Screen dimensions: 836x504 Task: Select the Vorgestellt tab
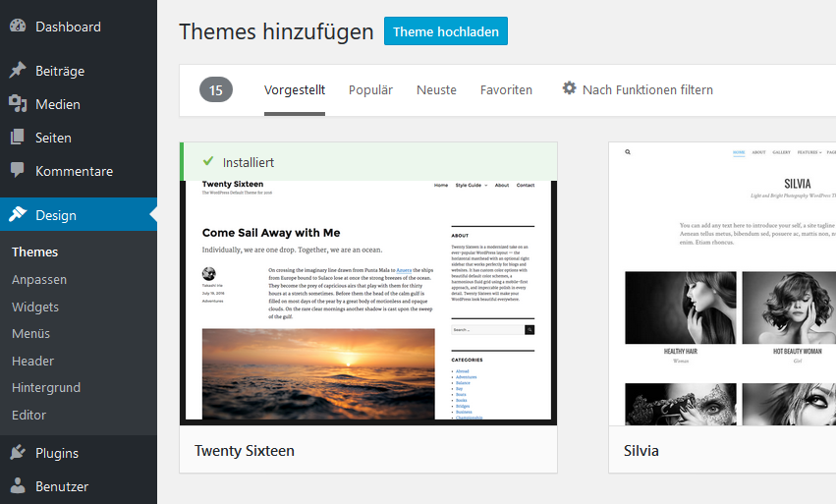pos(295,90)
